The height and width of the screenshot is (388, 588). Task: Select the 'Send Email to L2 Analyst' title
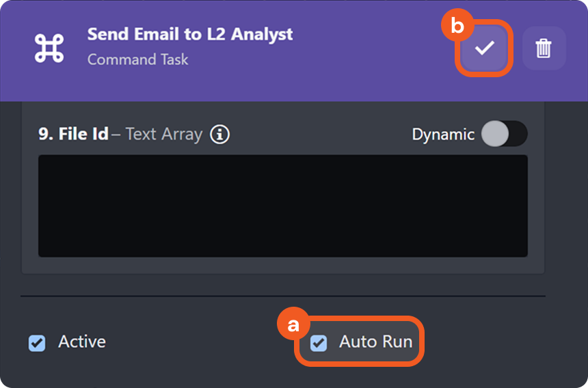click(190, 35)
